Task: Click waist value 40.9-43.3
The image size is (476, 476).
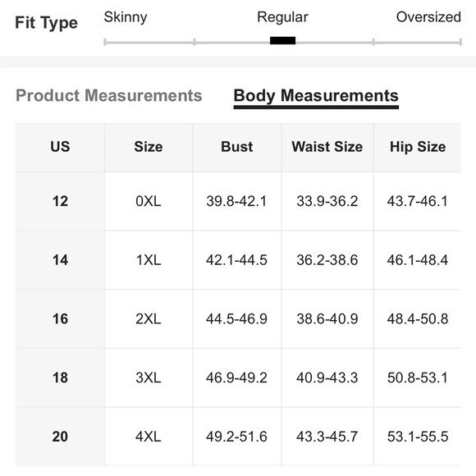Action: [327, 378]
